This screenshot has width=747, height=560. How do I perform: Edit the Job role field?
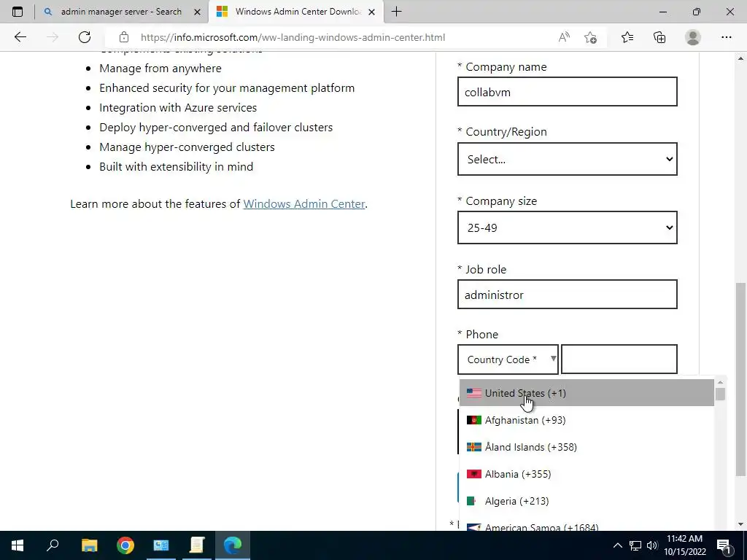click(567, 295)
